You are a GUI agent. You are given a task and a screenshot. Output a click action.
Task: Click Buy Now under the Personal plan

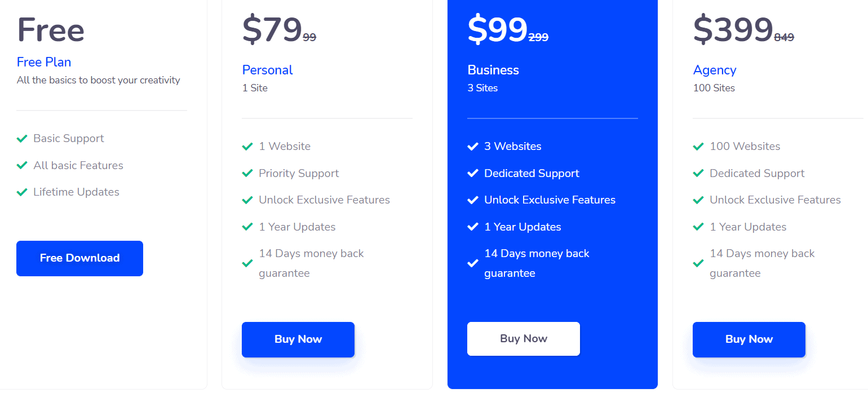(x=298, y=339)
